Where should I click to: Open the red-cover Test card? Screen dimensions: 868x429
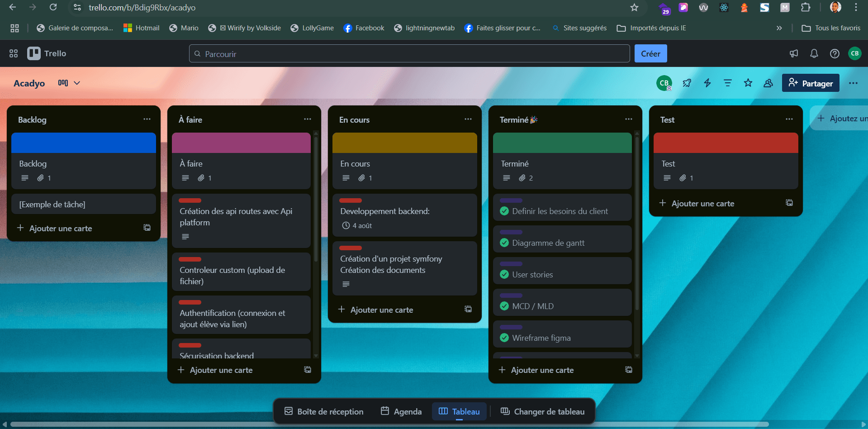click(726, 161)
